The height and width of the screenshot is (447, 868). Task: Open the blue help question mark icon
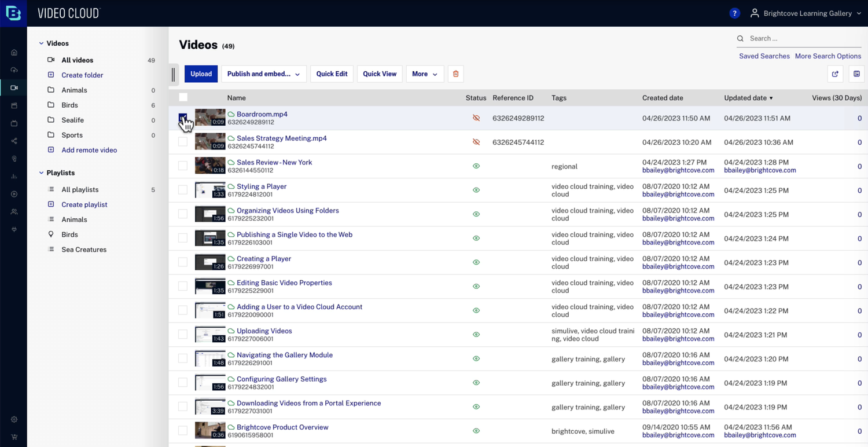(x=734, y=13)
